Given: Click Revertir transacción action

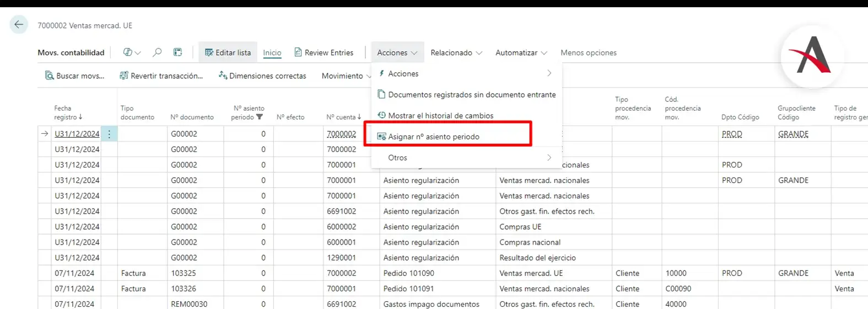Looking at the screenshot, I should [161, 75].
